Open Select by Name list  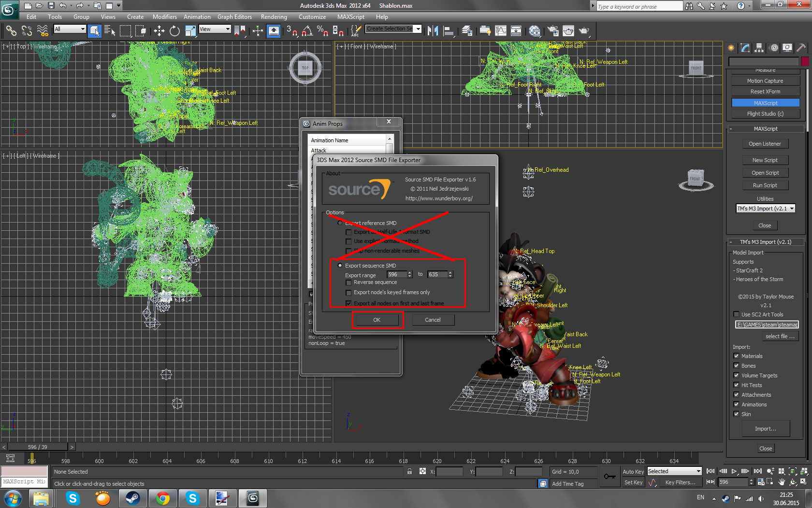[110, 31]
